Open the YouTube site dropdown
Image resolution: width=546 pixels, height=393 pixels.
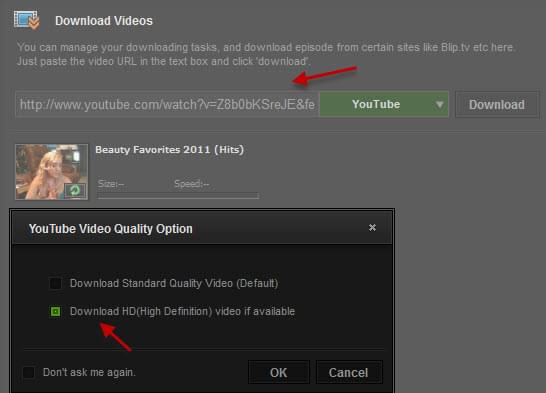pyautogui.click(x=384, y=104)
